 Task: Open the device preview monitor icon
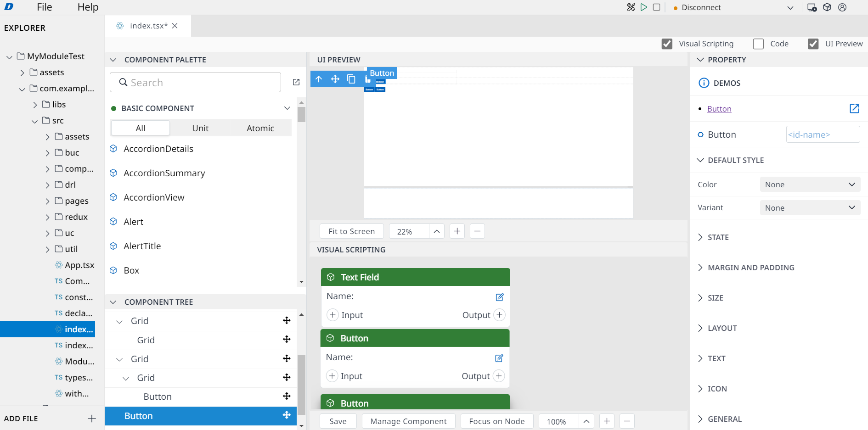coord(812,7)
